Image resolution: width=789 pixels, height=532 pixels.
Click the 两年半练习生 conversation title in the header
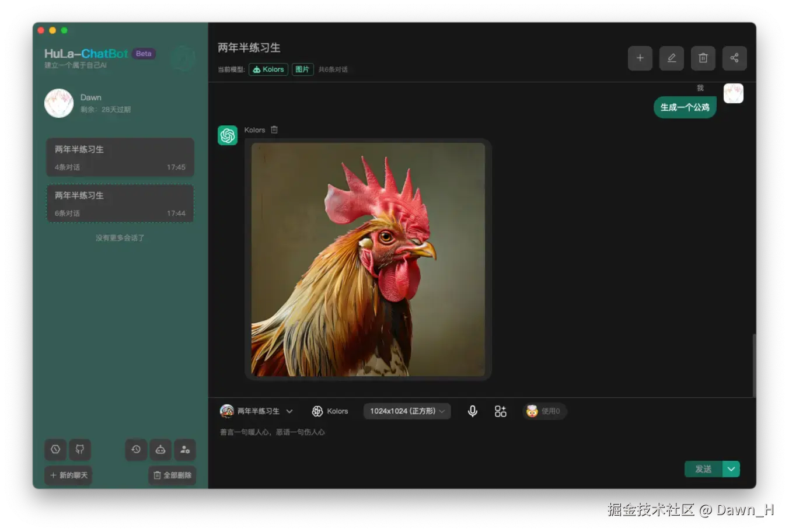249,48
